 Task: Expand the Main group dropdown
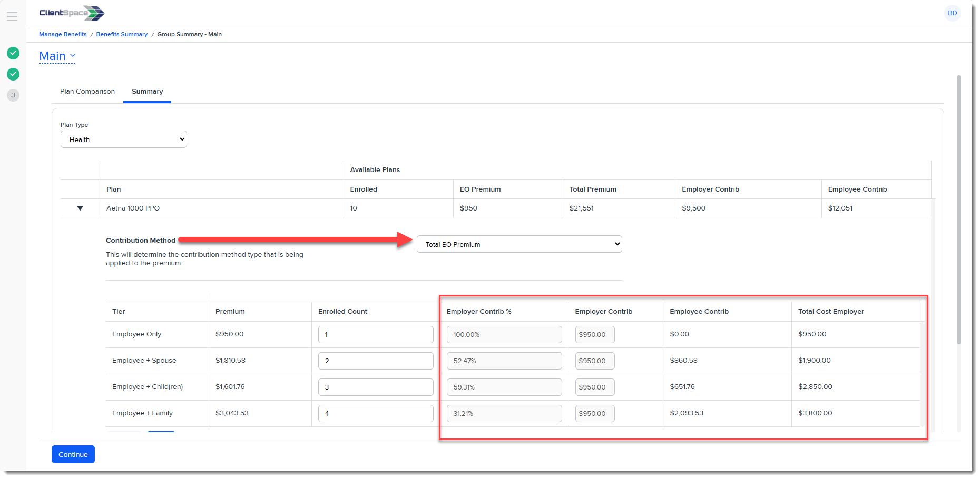click(57, 56)
